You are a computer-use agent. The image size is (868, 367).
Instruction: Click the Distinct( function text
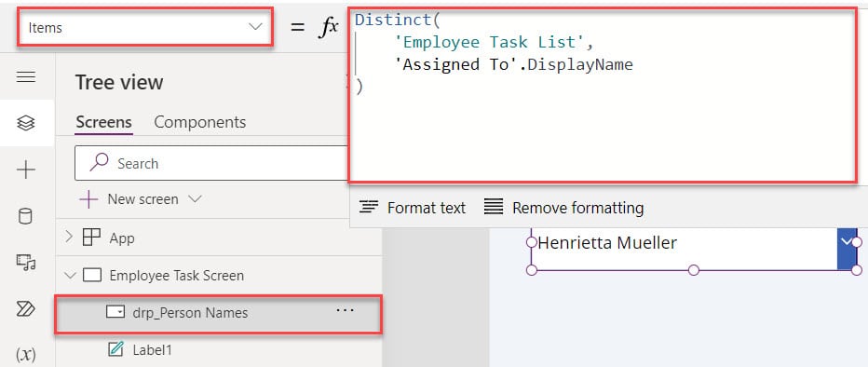(397, 20)
